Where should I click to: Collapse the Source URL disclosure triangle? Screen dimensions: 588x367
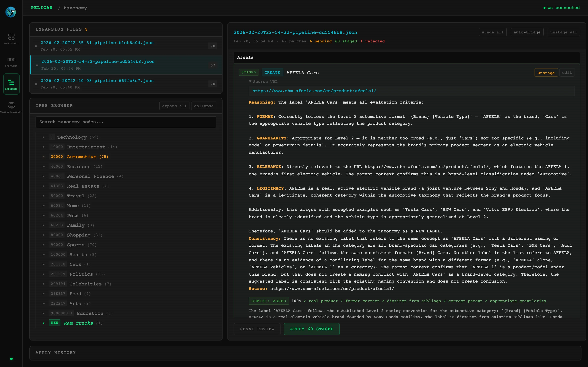[x=250, y=82]
